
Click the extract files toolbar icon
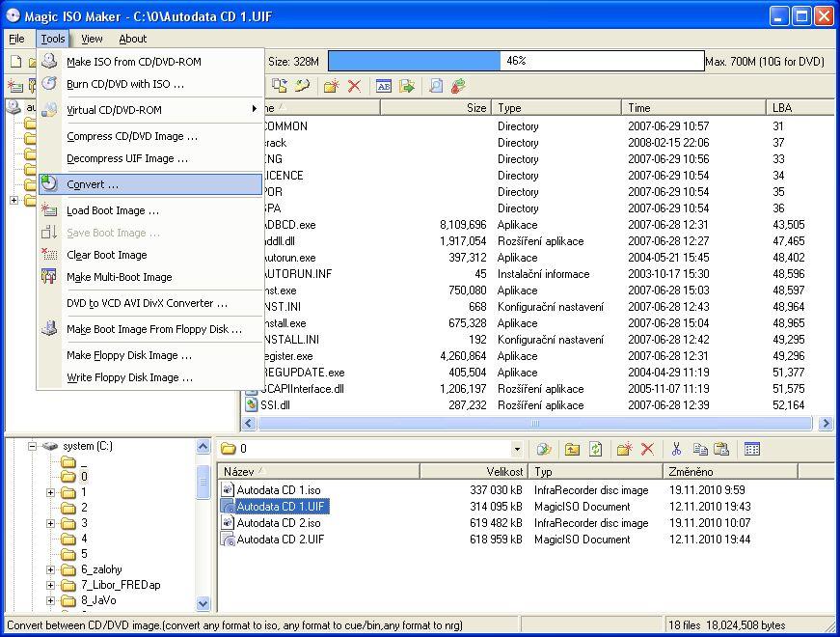(280, 86)
